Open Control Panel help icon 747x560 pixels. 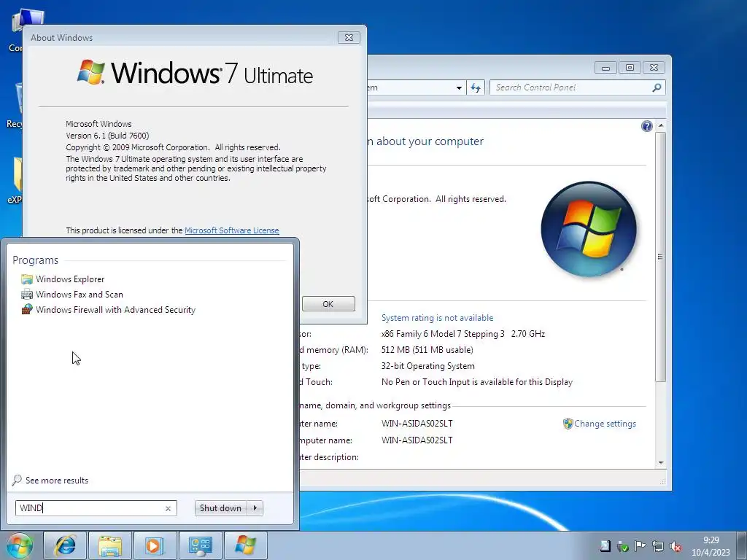(x=646, y=126)
